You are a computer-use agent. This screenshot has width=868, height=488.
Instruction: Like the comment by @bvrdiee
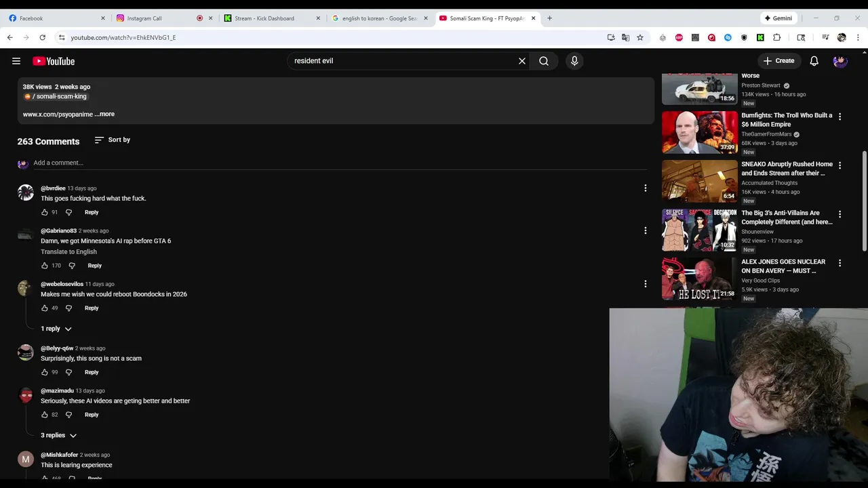(x=45, y=212)
